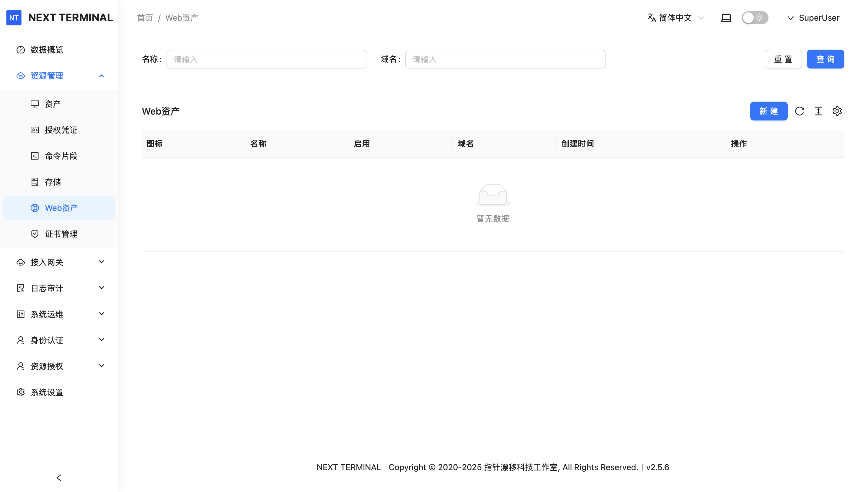
Task: Open the 简体中文 language dropdown
Action: pos(675,18)
